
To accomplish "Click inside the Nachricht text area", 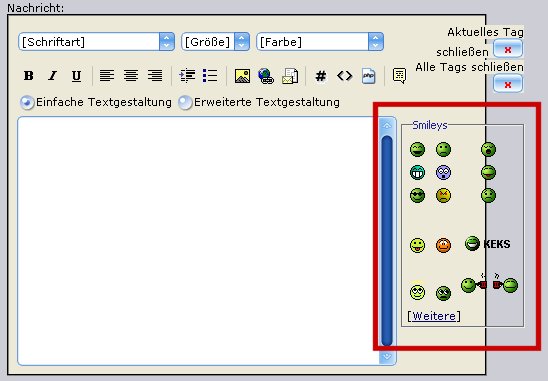I will point(199,241).
